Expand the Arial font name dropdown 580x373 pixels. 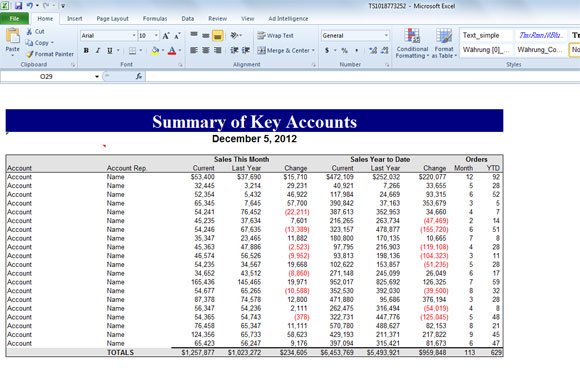pyautogui.click(x=134, y=36)
